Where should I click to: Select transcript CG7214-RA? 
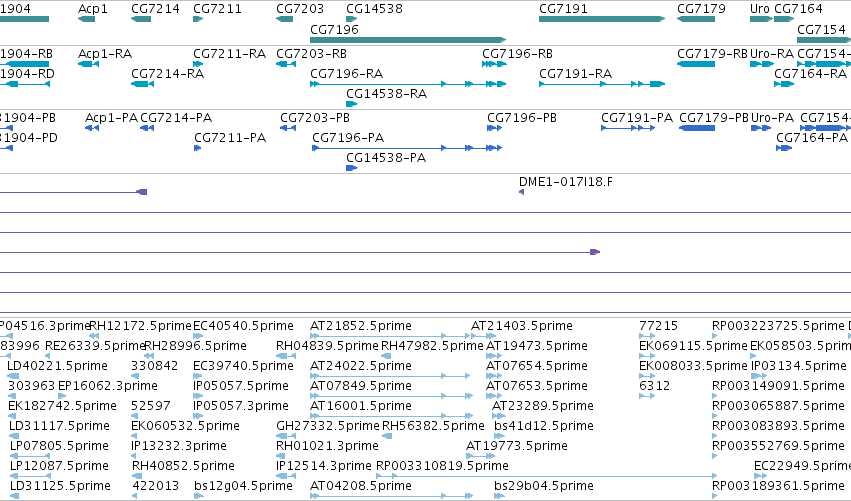pos(168,74)
